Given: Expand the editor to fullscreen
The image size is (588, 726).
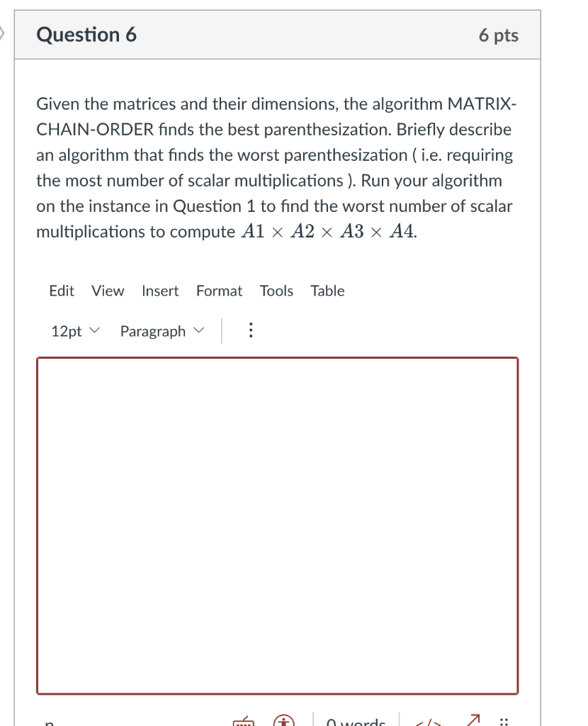Looking at the screenshot, I should pos(473,720).
